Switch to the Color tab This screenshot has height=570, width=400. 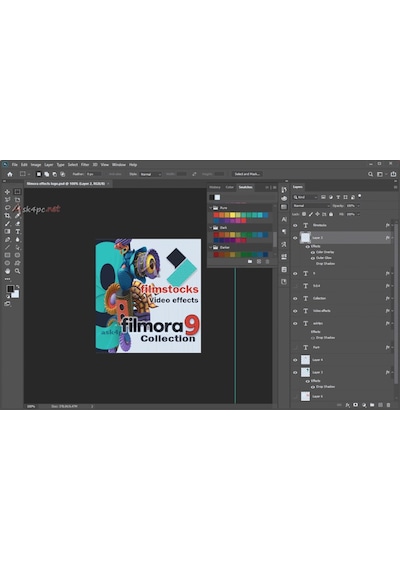coord(229,187)
